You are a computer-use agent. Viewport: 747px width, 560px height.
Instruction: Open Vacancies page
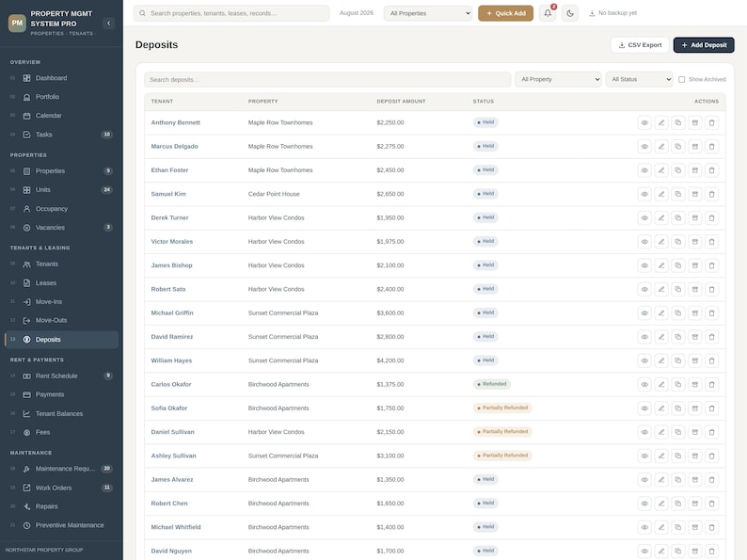point(61,228)
